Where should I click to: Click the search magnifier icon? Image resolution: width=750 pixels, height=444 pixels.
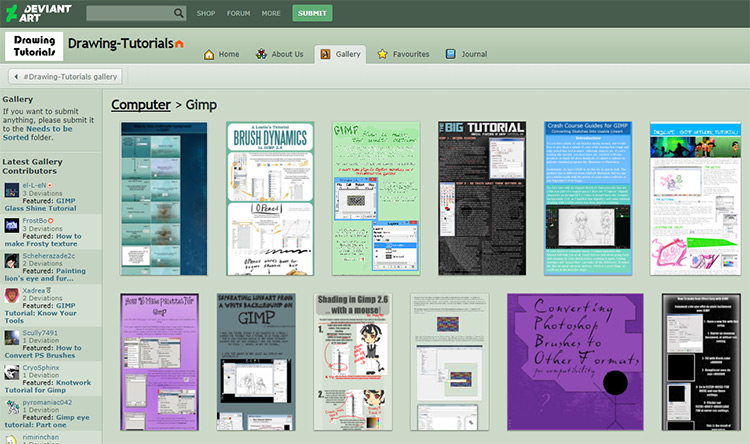coord(178,13)
